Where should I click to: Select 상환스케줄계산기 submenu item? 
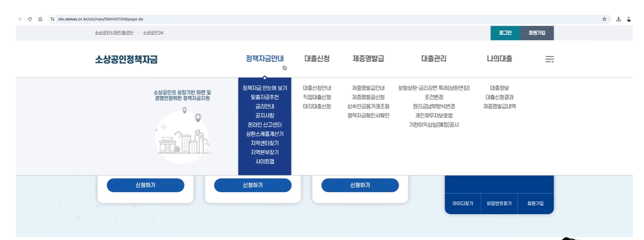pos(265,134)
